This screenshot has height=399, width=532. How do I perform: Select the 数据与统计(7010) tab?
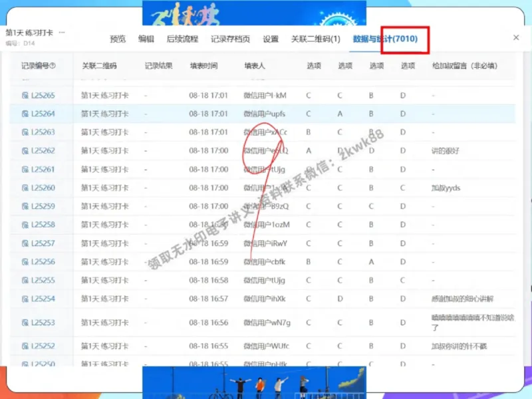point(385,39)
